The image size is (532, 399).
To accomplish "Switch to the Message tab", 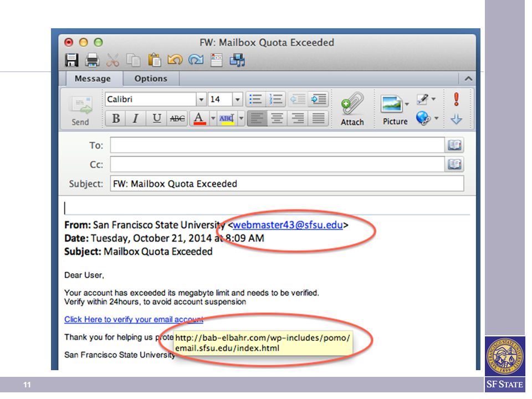I will tap(93, 79).
